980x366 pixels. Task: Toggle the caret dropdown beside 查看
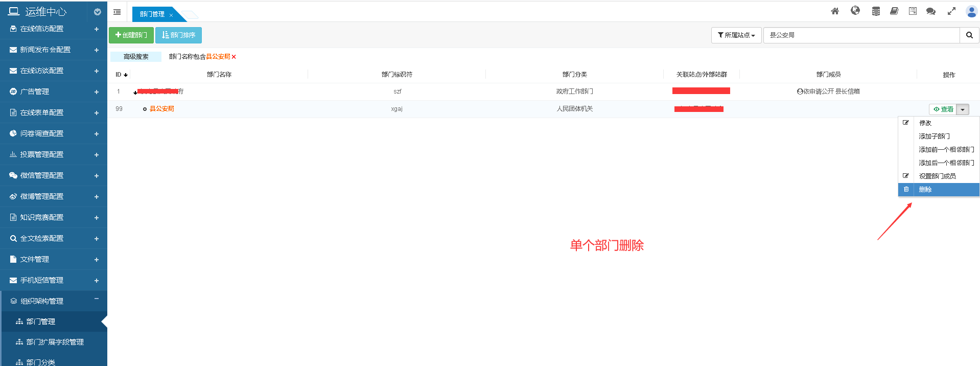coord(963,109)
